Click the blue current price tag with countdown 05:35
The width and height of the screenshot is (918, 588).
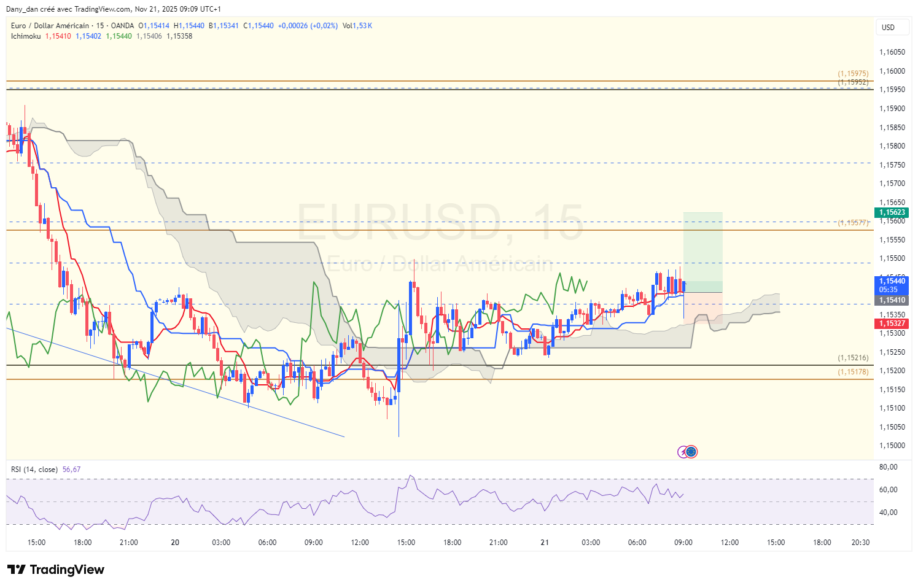tap(892, 285)
